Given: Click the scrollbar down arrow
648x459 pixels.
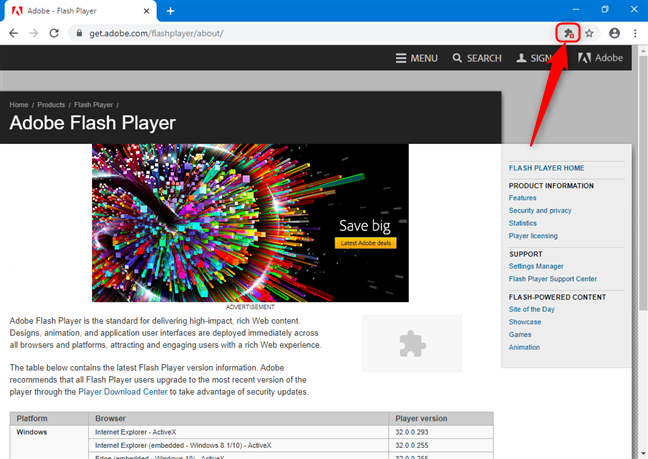Looking at the screenshot, I should [643, 454].
